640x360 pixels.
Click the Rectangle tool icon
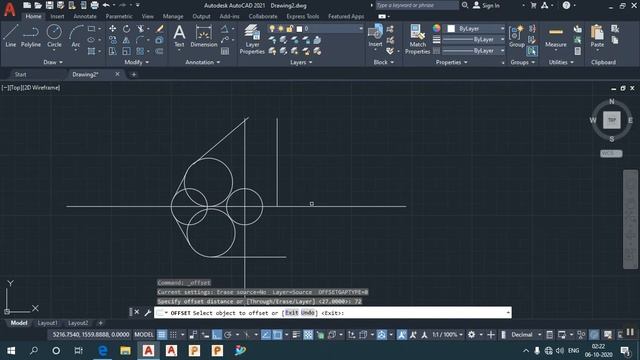(91, 29)
